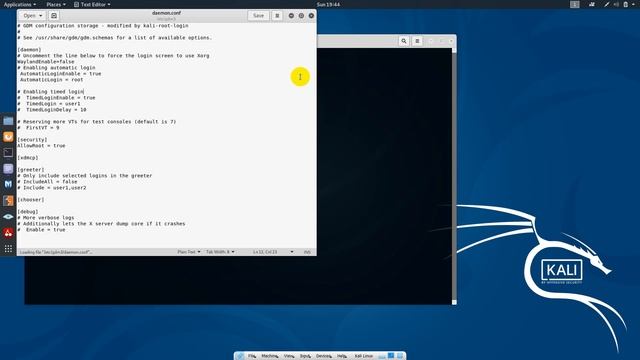Open the Terminal from the dock
Screen dimensions: 640x360
8,153
